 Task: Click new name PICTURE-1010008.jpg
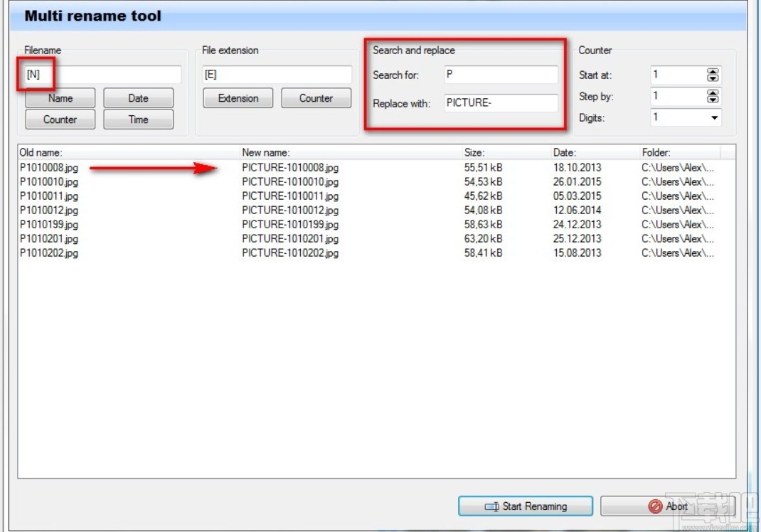point(290,168)
